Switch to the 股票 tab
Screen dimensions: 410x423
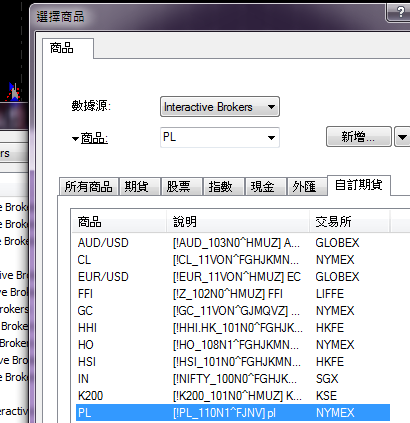pos(182,186)
